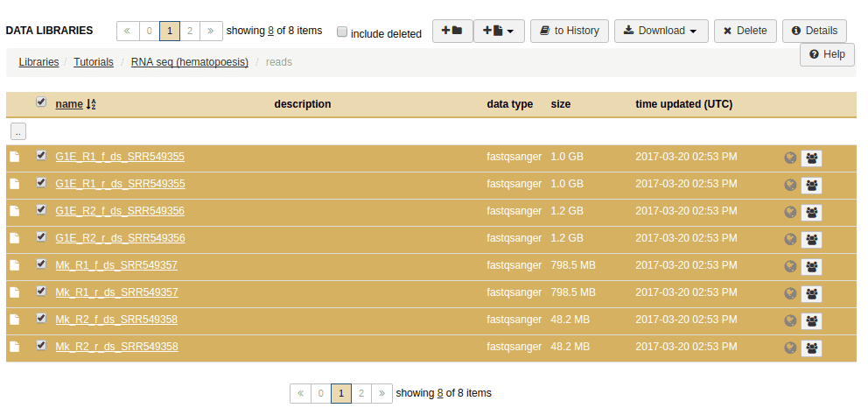Screen dimensions: 868x415
Task: Navigate to Tutorials in the breadcrumb
Action: (x=94, y=62)
